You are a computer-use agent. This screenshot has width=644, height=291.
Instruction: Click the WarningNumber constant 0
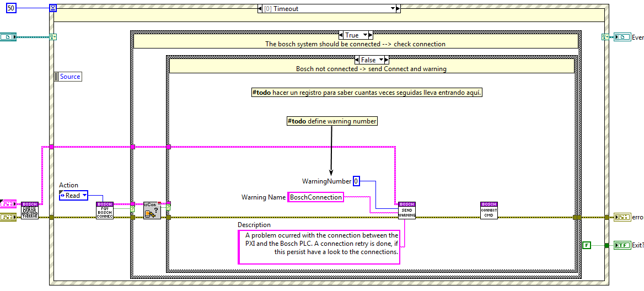(357, 181)
